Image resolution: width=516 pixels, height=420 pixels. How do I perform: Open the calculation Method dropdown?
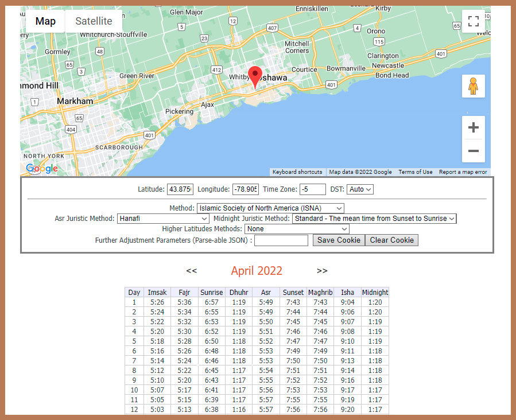[270, 208]
